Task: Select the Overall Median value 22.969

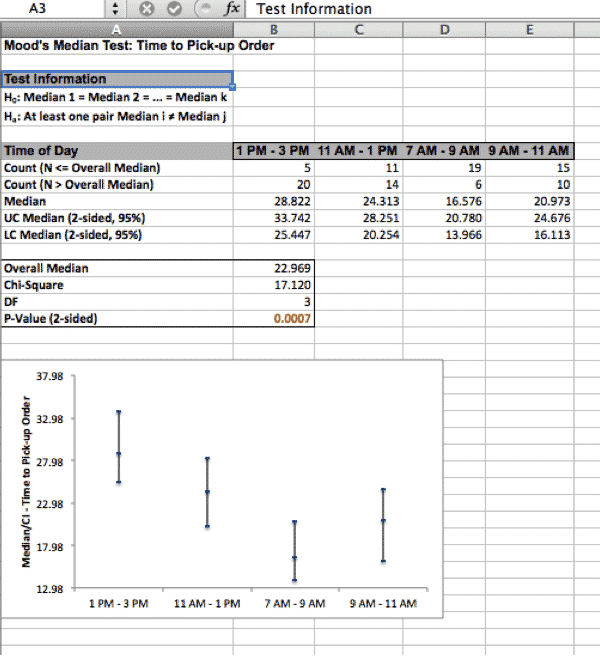Action: pyautogui.click(x=274, y=269)
